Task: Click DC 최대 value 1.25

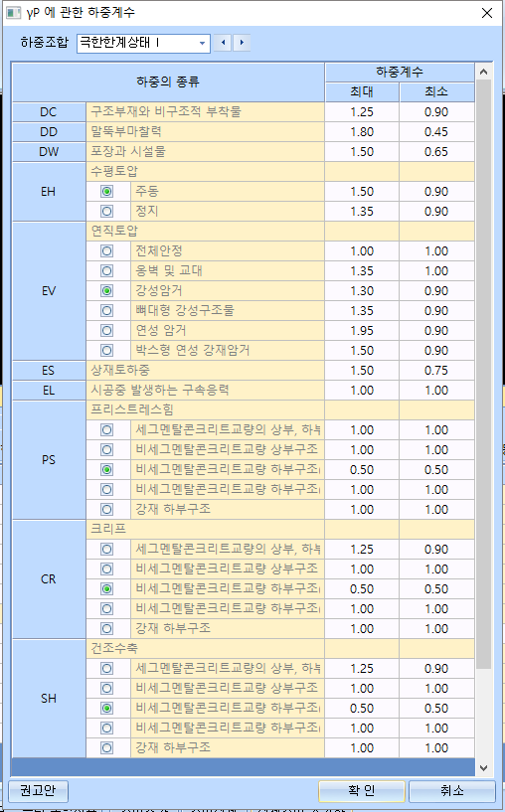Action: pos(362,112)
